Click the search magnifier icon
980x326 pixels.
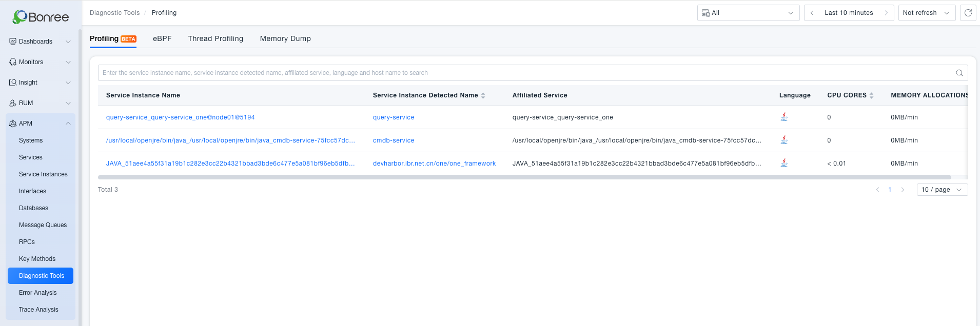pos(959,73)
